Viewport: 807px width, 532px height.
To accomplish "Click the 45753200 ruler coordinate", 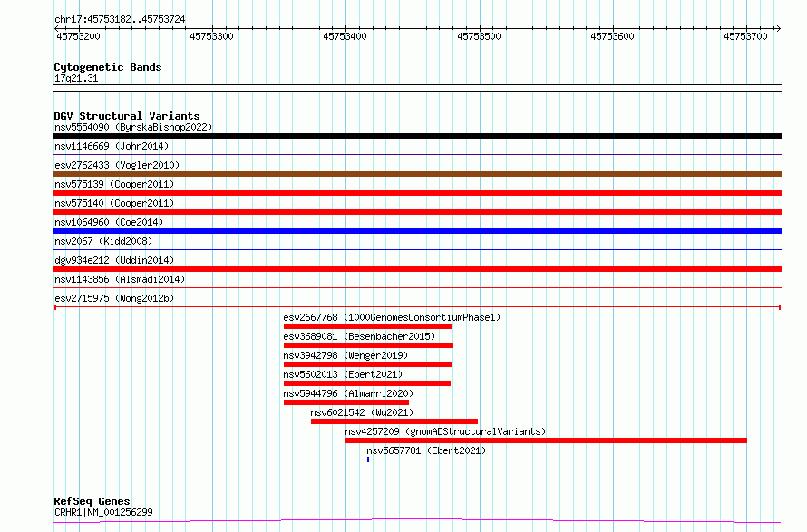I will 78,36.
